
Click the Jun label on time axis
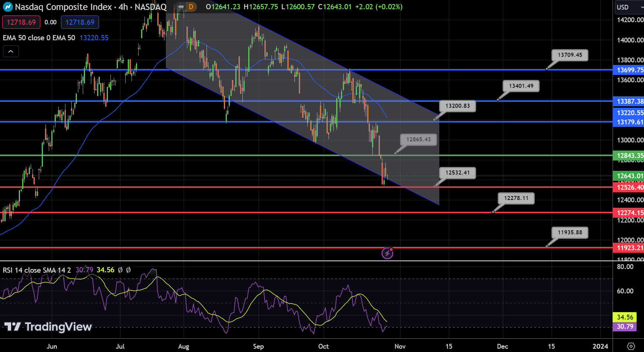pos(52,346)
